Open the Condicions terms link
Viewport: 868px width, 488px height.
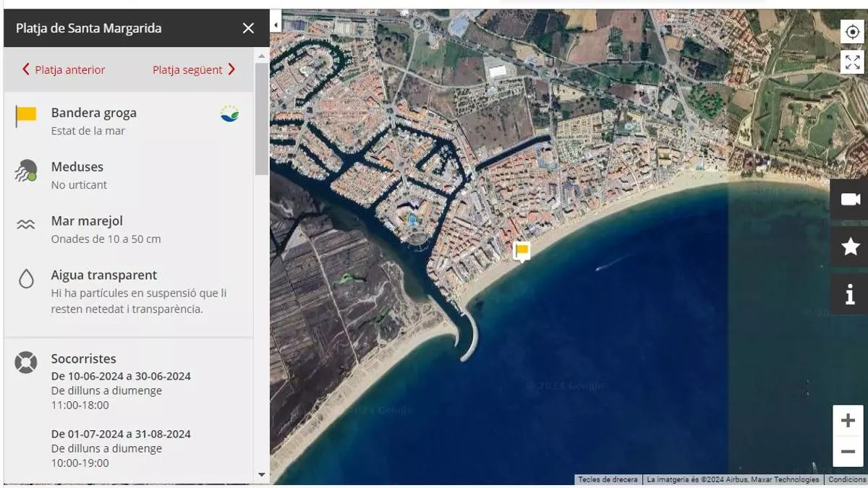(846, 480)
